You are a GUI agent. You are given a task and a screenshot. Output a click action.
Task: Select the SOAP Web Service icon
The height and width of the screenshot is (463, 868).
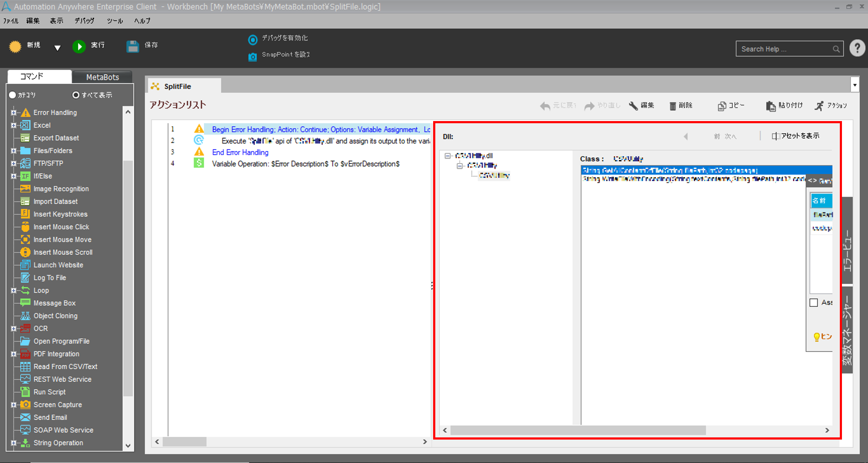coord(25,430)
